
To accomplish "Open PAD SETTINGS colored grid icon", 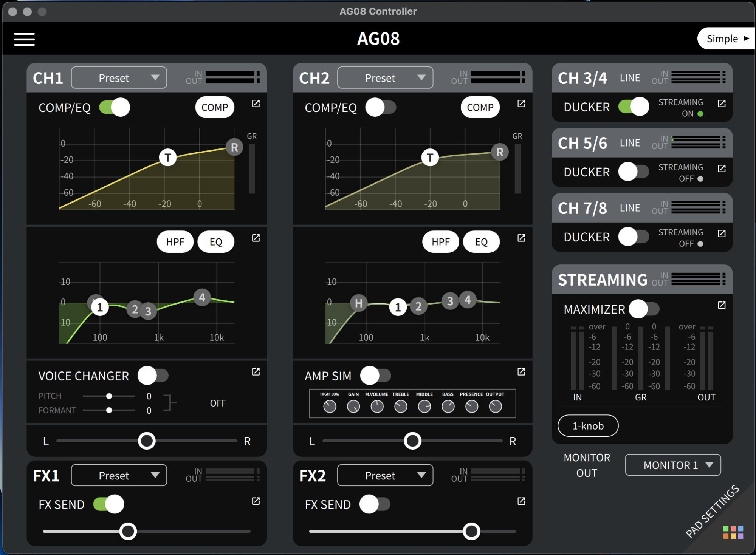I will pyautogui.click(x=733, y=532).
